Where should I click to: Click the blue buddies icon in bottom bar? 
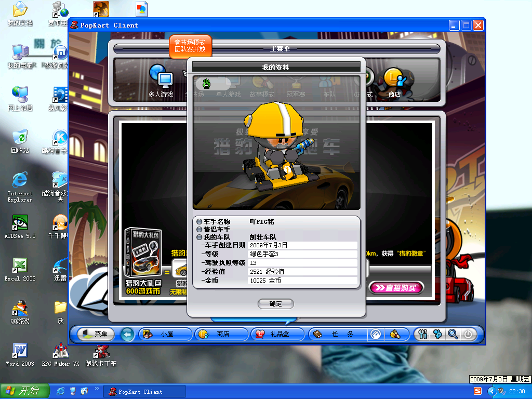[438, 334]
